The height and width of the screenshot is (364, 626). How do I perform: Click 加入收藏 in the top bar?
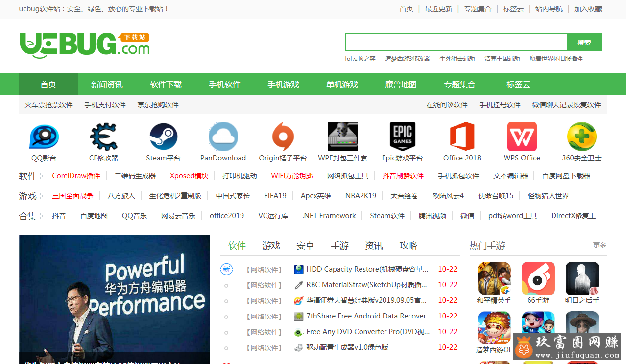click(588, 9)
